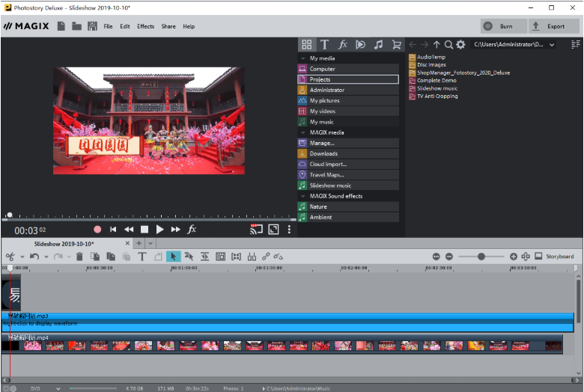Click the ungroup broken link icon
Screen dimensions: 584x392
tap(279, 257)
